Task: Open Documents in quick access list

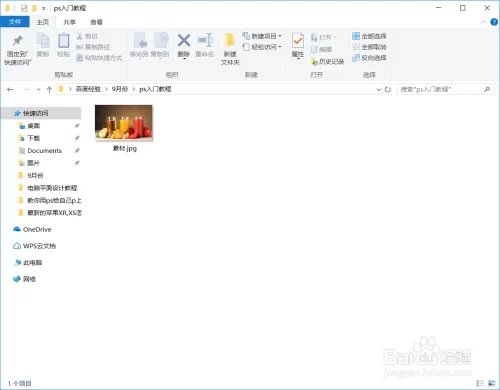Action: coord(44,151)
